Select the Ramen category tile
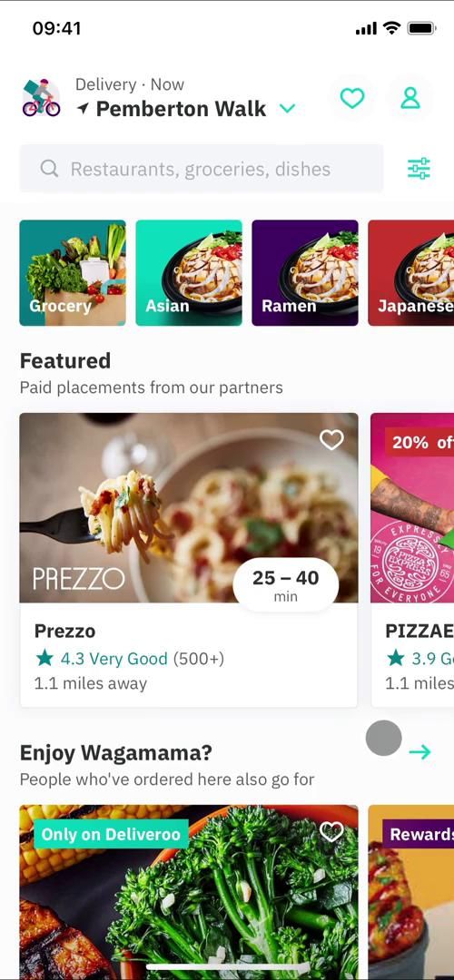Screen dimensions: 454x980 (x=305, y=272)
